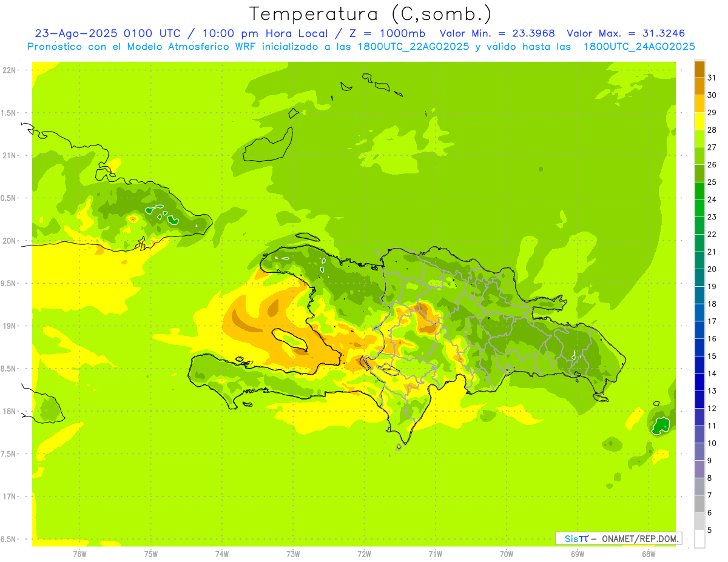The image size is (728, 562).
Task: Click the "15" value on the color legend
Action: (x=712, y=356)
